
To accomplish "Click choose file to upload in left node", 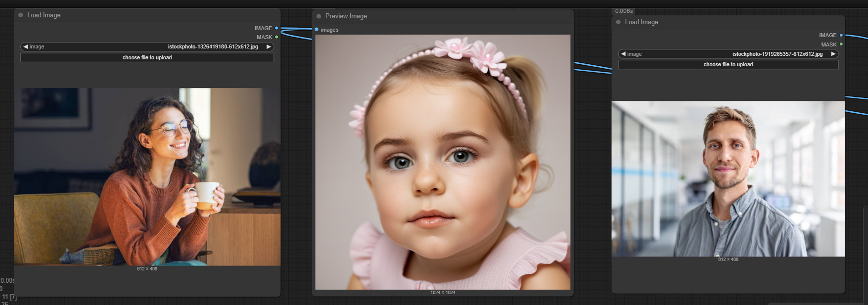I will 147,57.
